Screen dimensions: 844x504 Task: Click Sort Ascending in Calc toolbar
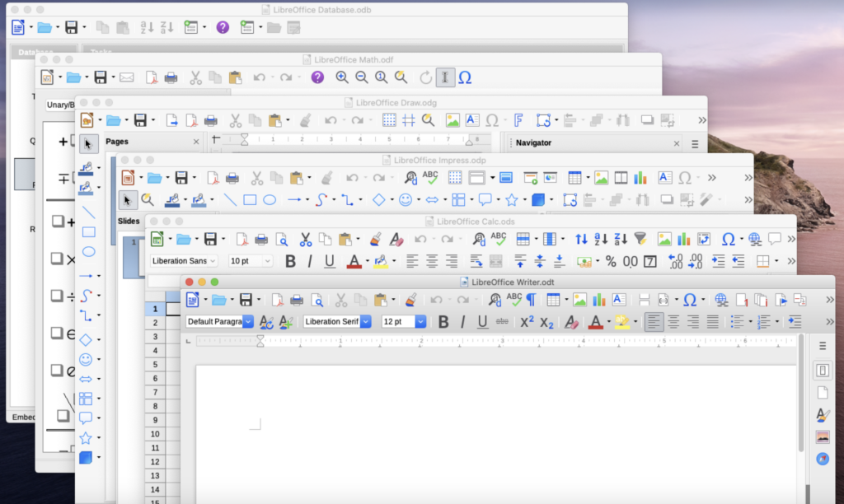click(600, 239)
